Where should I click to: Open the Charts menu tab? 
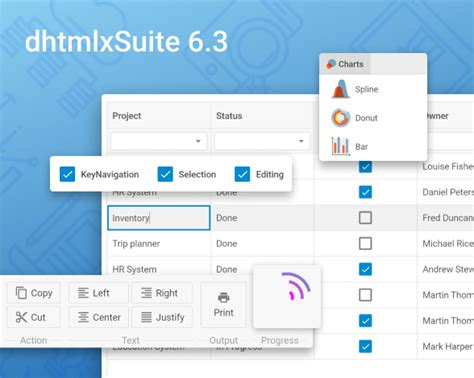[345, 64]
